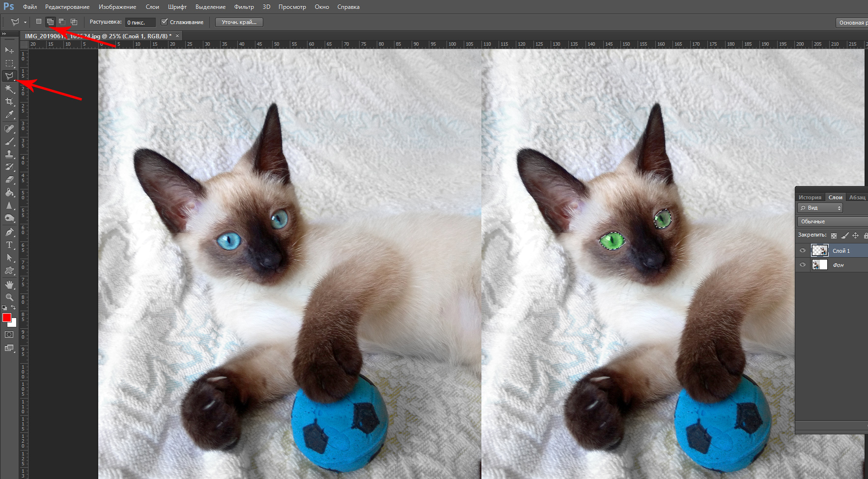The height and width of the screenshot is (479, 868).
Task: Open the Вид layer filter dropdown
Action: [x=820, y=208]
